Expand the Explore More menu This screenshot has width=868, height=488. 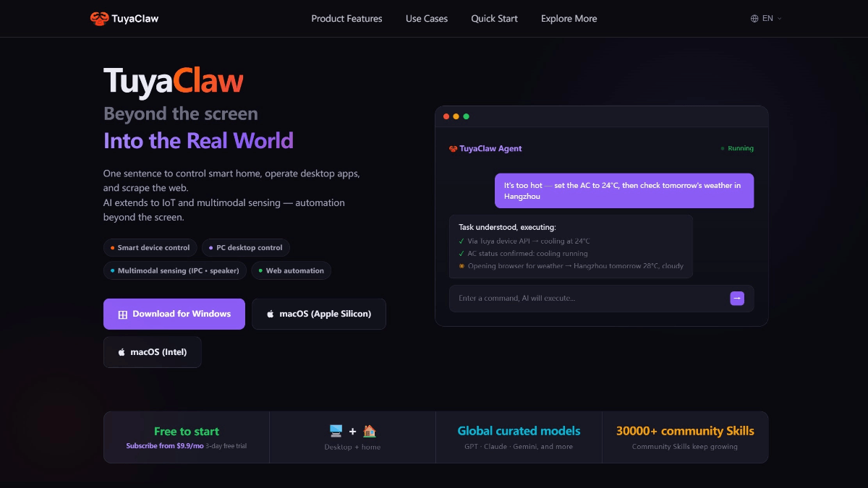coord(569,19)
